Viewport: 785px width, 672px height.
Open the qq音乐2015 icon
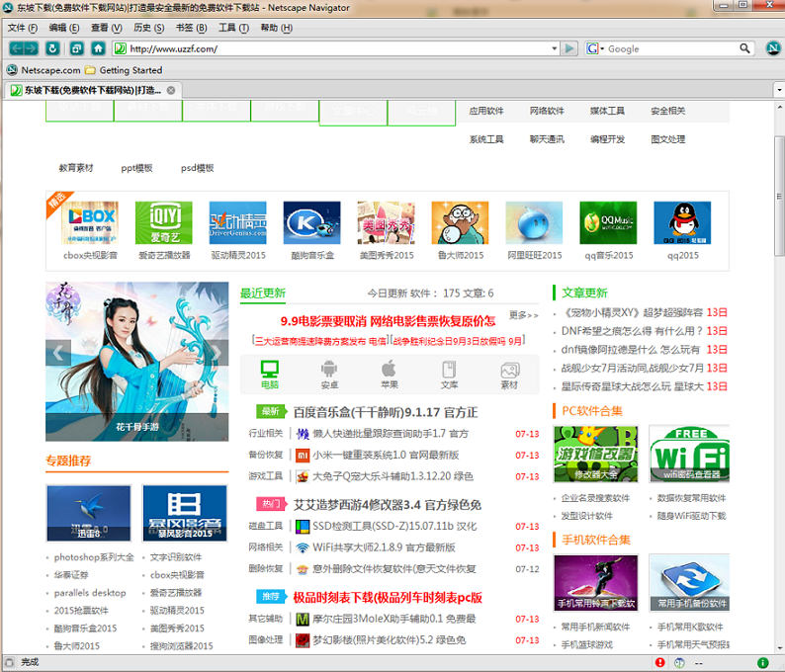click(x=608, y=223)
